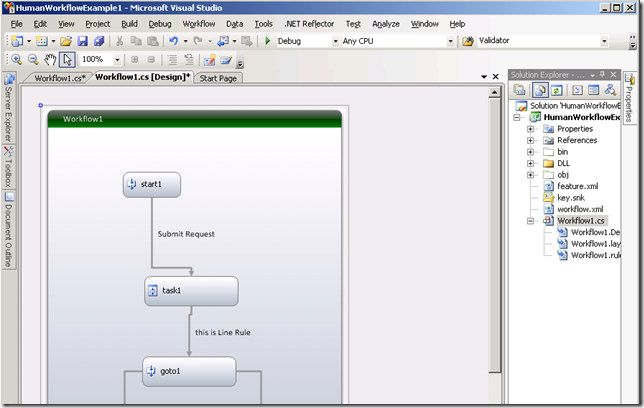
Task: Open the New Project dropdown arrow
Action: pyautogui.click(x=29, y=41)
